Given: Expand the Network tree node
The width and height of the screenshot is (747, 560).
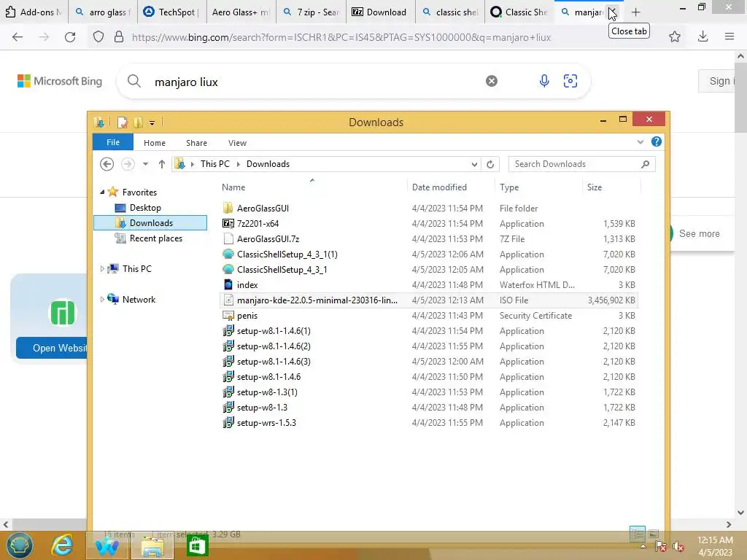Looking at the screenshot, I should click(102, 300).
